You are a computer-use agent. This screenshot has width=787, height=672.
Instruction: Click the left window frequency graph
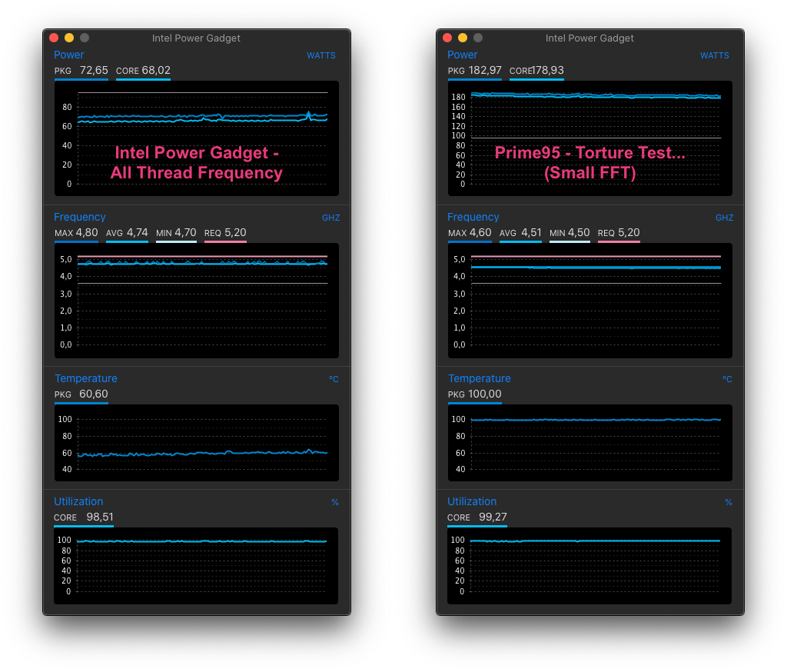click(x=197, y=301)
